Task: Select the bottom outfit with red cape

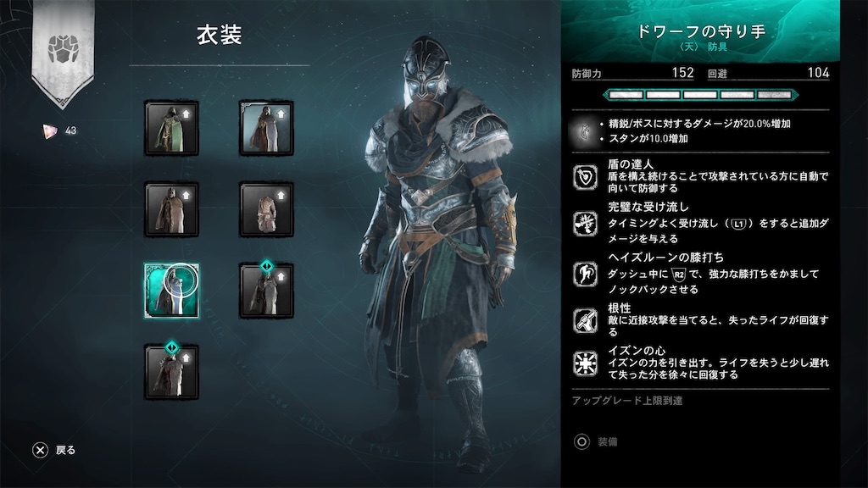Action: (x=171, y=371)
